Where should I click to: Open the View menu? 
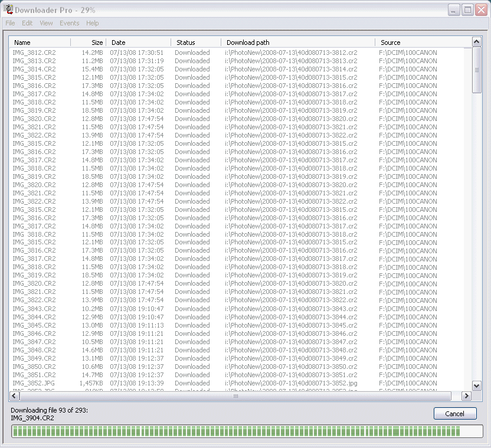(46, 23)
